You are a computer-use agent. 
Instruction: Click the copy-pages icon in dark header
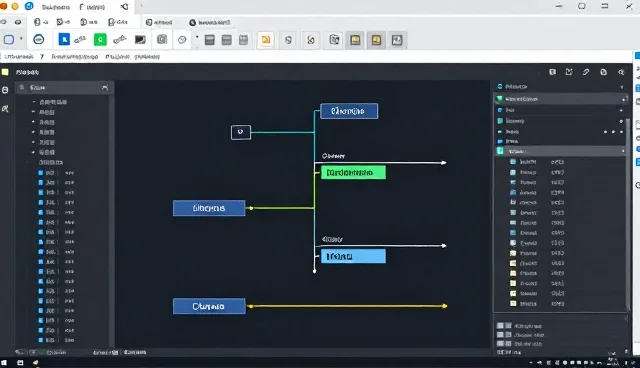tap(603, 72)
